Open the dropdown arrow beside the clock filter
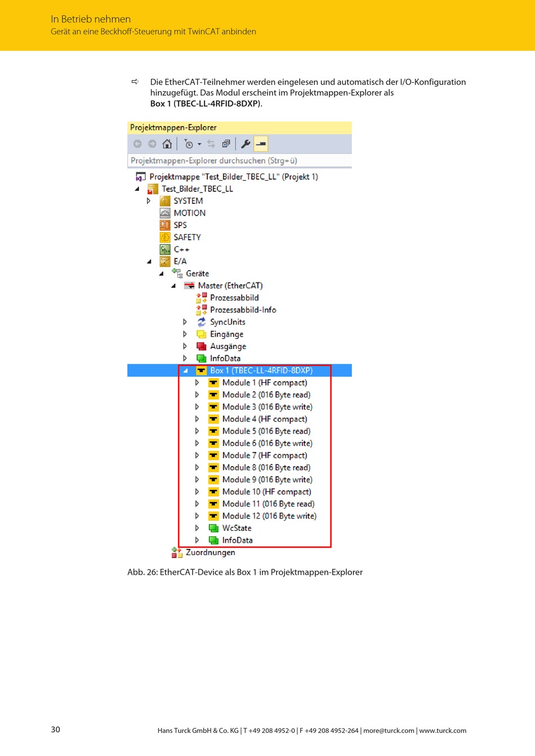The image size is (535, 756). (x=199, y=145)
